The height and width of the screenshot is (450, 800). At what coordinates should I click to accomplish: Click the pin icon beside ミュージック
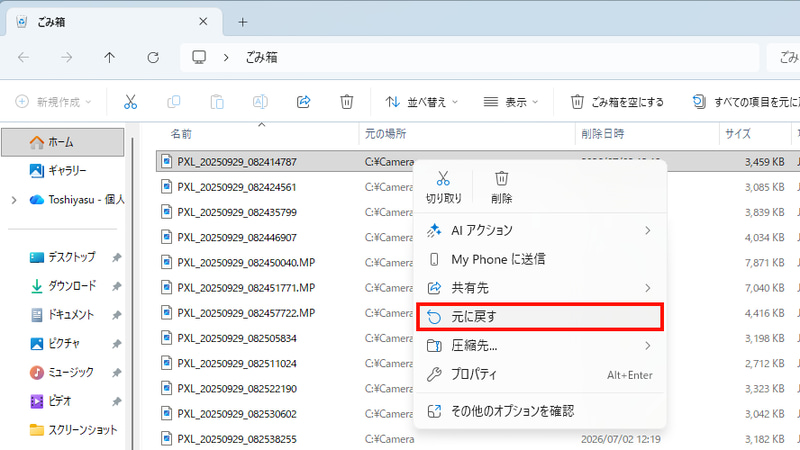coord(116,373)
